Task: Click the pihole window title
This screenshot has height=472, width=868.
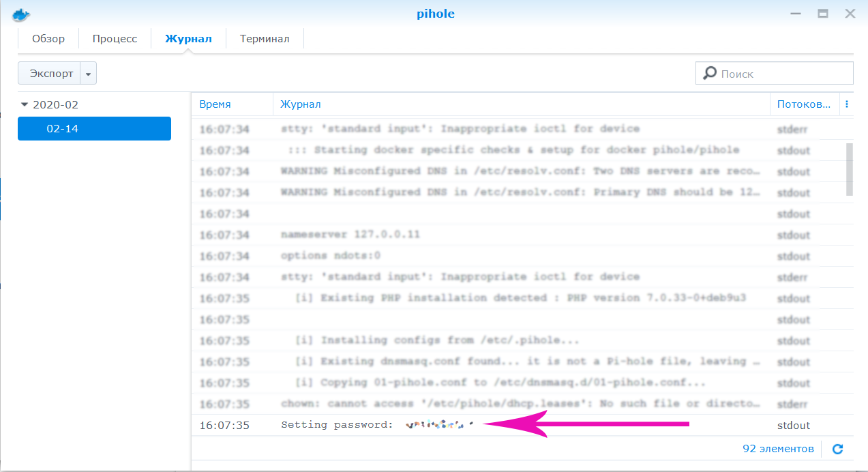Action: point(436,14)
